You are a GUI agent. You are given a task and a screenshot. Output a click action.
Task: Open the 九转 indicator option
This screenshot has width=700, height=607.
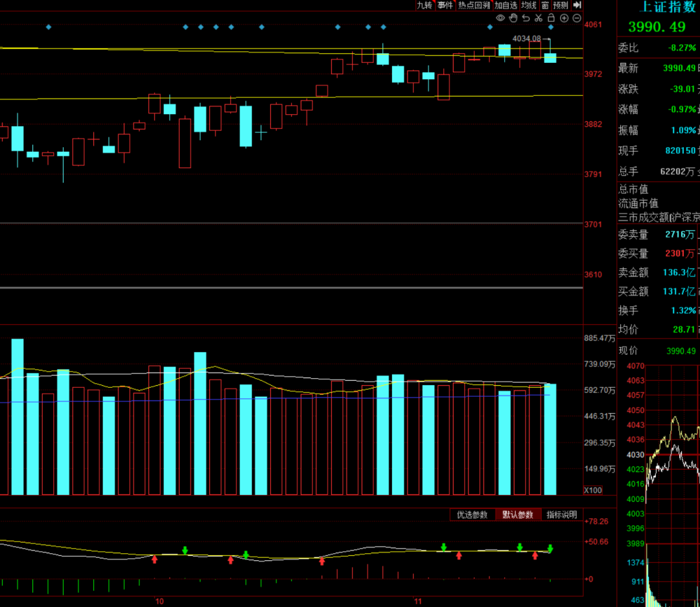(x=424, y=5)
